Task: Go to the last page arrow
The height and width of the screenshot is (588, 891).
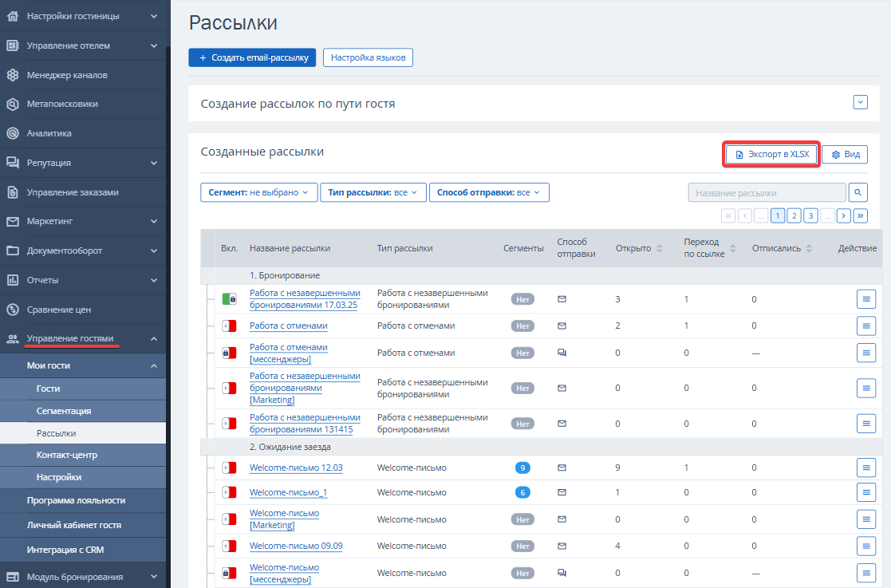Action: coord(861,215)
